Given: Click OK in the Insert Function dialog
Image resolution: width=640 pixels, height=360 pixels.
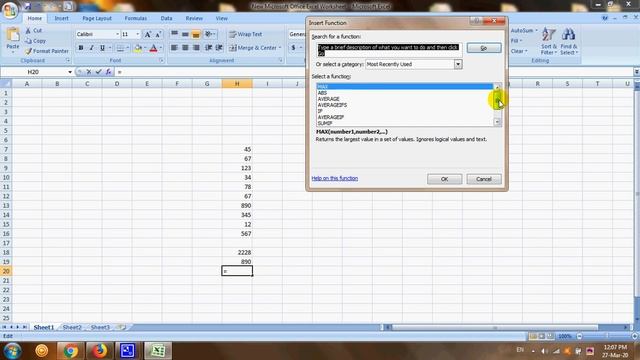Looking at the screenshot, I should (444, 179).
